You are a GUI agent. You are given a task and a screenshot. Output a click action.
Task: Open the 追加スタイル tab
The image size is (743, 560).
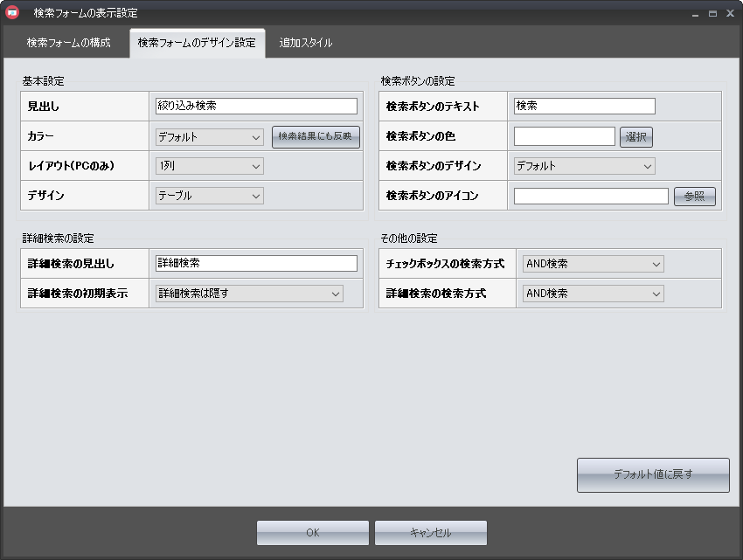click(x=305, y=43)
